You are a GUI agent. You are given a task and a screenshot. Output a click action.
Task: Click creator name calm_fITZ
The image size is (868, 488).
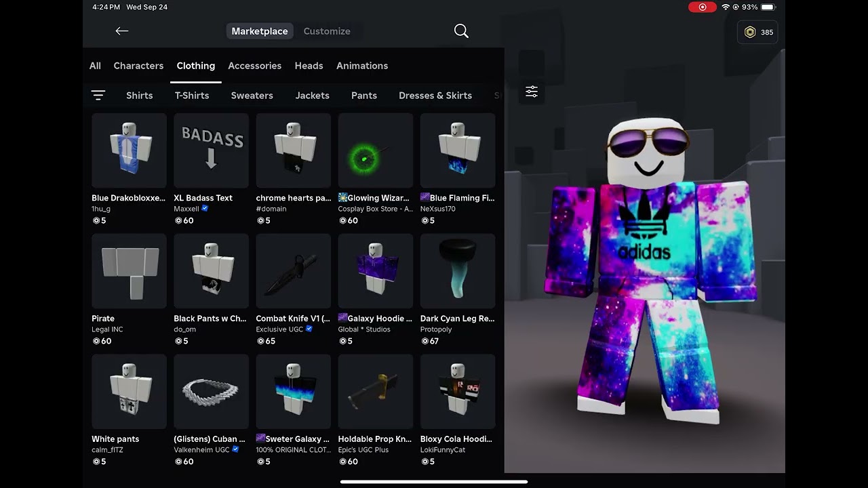pyautogui.click(x=107, y=450)
